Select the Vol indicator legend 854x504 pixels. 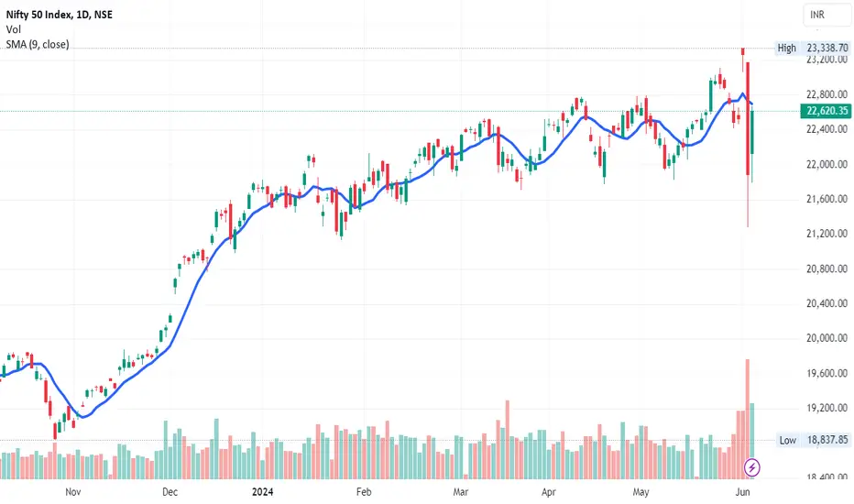pos(14,29)
